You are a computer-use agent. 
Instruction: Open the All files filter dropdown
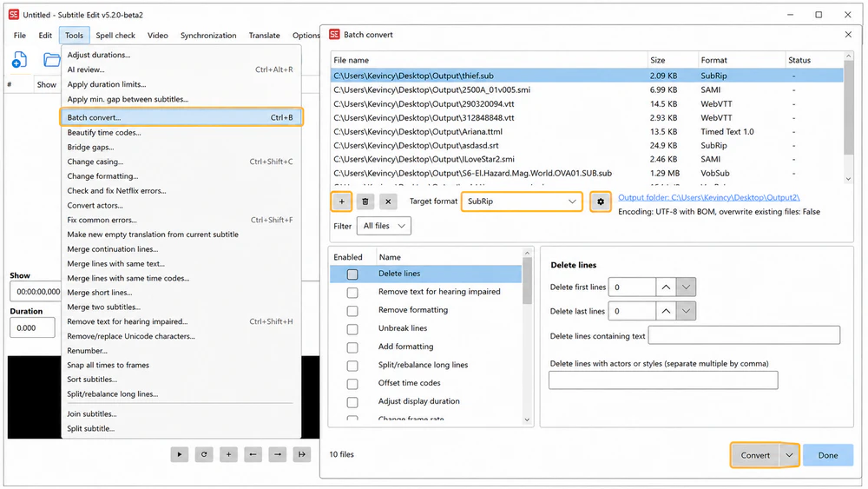pyautogui.click(x=384, y=226)
